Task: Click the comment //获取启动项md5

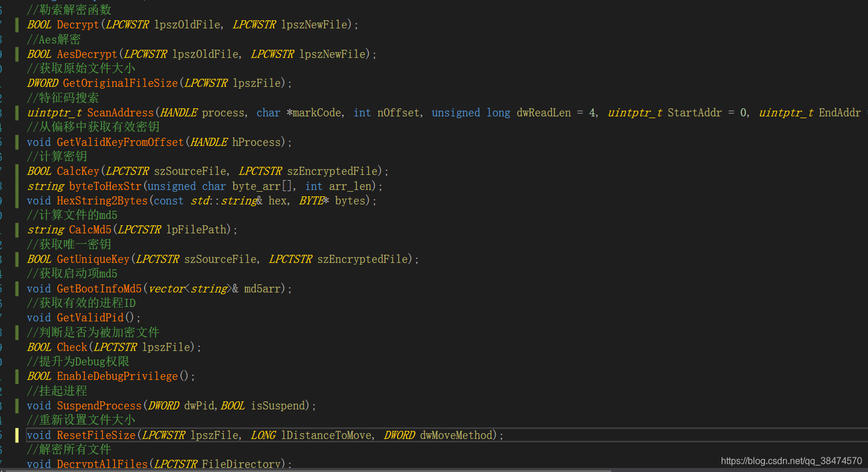Action: click(72, 273)
